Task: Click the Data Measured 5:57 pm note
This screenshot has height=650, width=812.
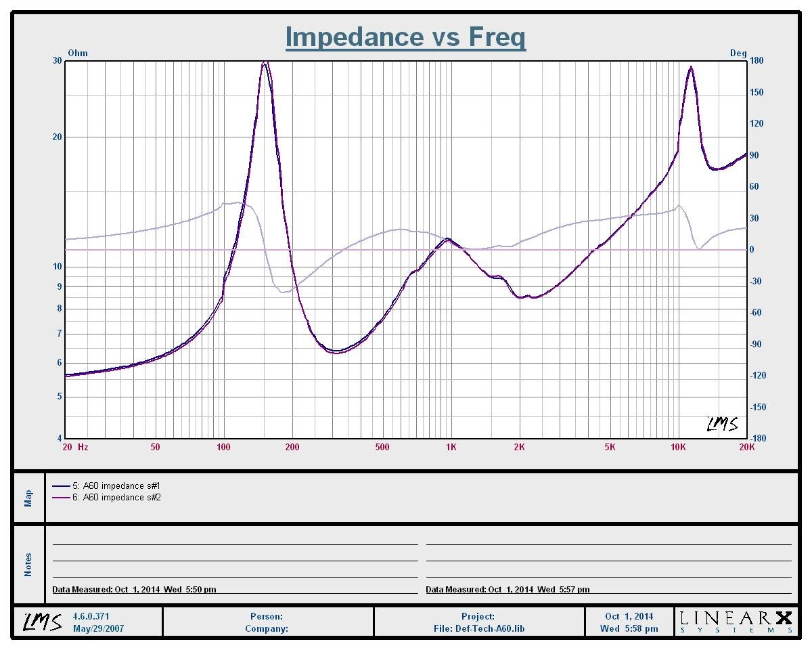Action: (x=507, y=590)
